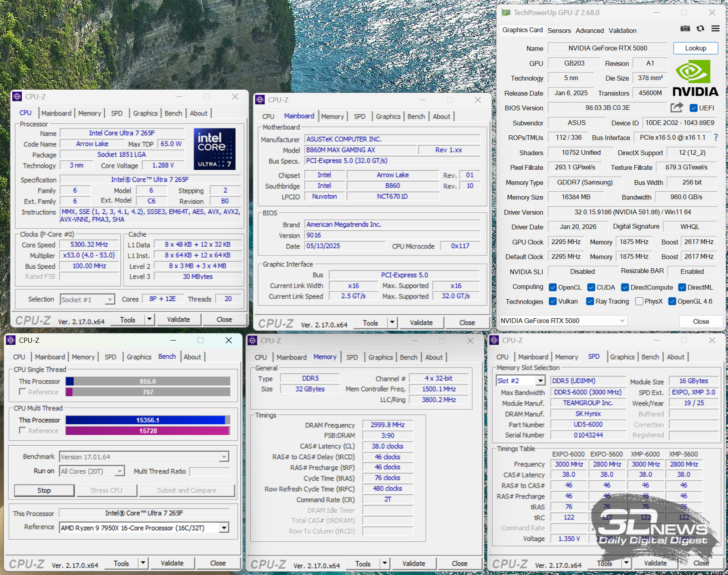Screen dimensions: 728x575
Task: Click the GPU-Z refresh icon
Action: click(700, 29)
